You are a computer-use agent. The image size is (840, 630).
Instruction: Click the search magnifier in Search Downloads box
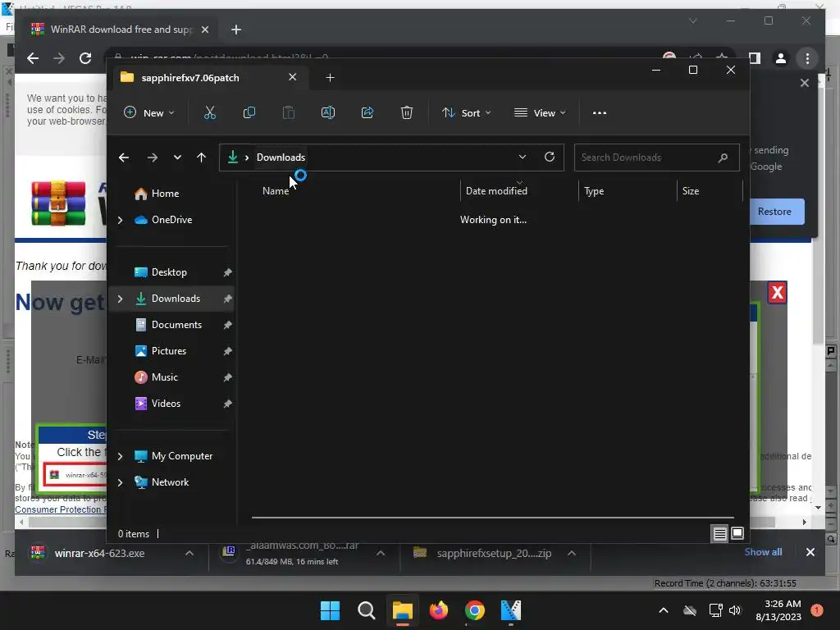(723, 157)
